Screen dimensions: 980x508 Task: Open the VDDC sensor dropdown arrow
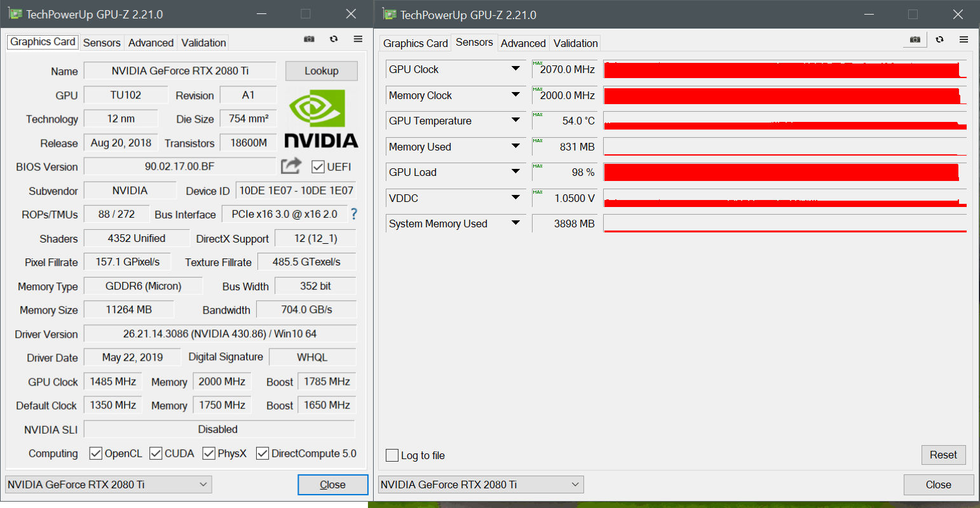[516, 197]
